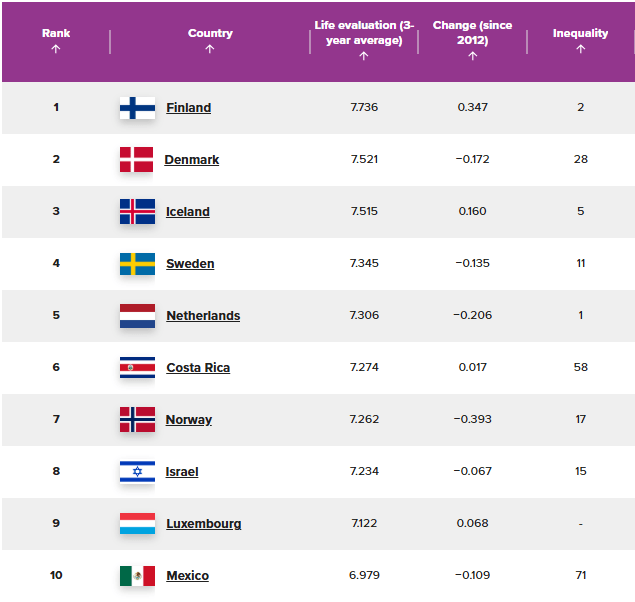The height and width of the screenshot is (602, 635).
Task: Click the Costa Rica flag icon
Action: coord(137,368)
